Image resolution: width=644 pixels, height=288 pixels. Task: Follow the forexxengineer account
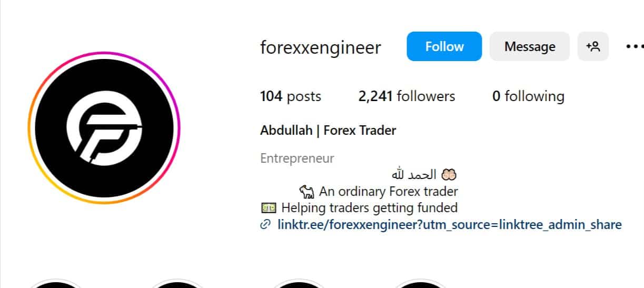(x=444, y=46)
